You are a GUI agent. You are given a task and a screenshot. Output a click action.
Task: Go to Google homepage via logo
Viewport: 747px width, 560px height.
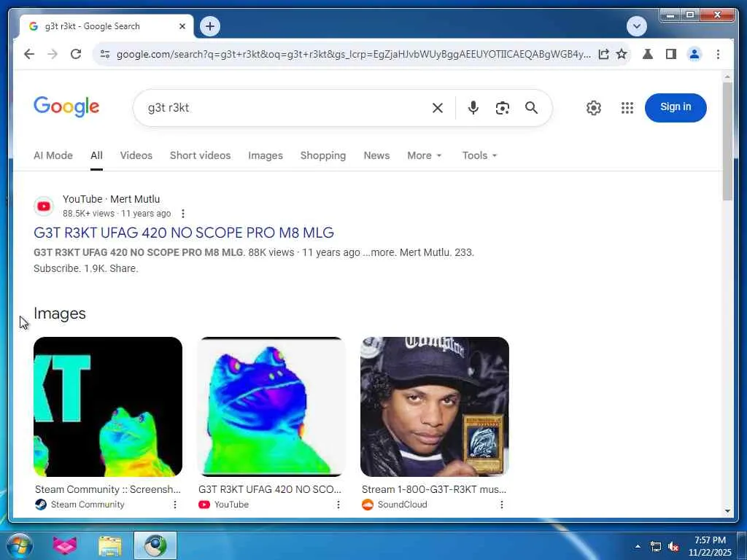(x=66, y=106)
